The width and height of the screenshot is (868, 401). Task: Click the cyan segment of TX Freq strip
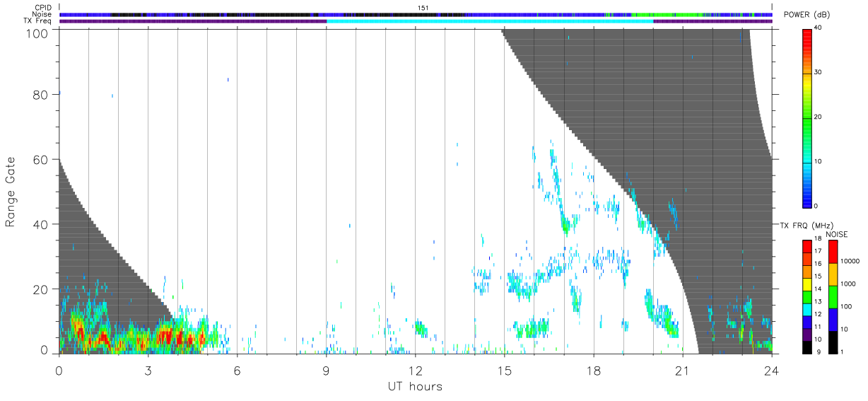click(x=490, y=21)
